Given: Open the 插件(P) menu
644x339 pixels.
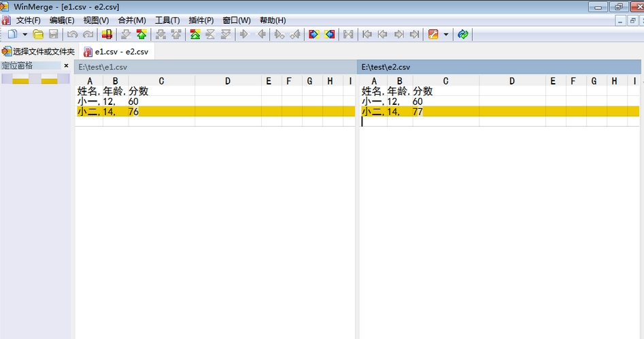Looking at the screenshot, I should (x=201, y=20).
